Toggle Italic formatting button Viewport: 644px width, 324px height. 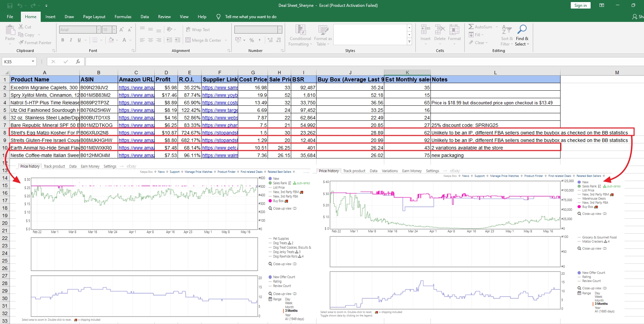click(71, 40)
